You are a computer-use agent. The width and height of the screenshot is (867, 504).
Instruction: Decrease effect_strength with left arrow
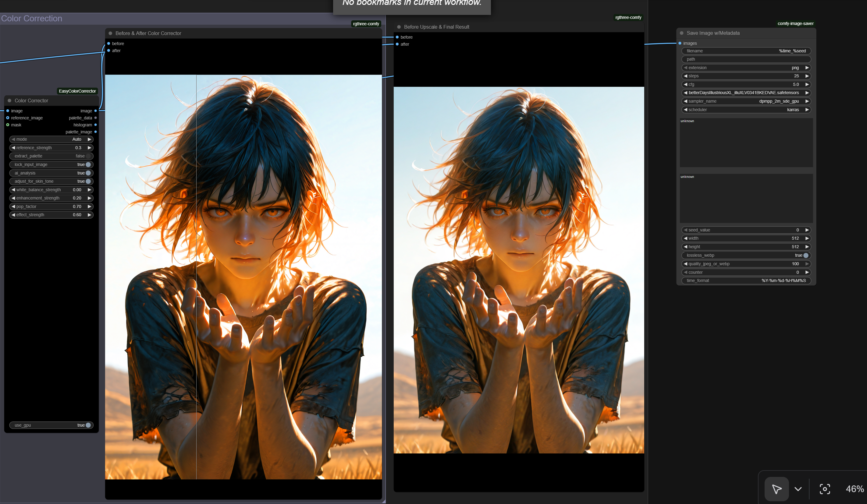[x=13, y=215]
